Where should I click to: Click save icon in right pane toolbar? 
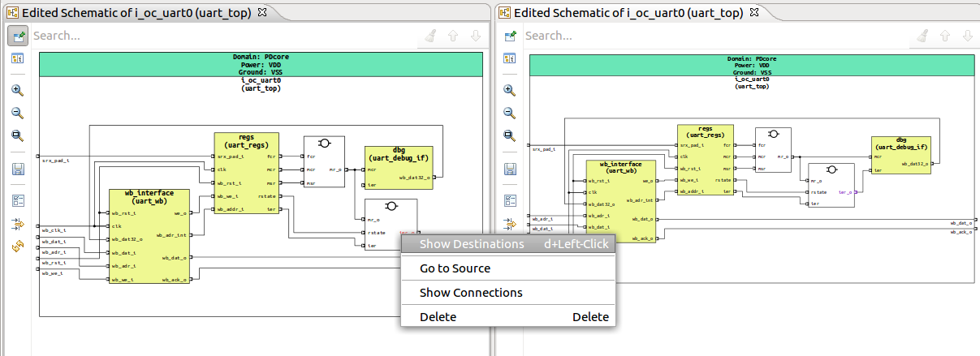tap(509, 169)
